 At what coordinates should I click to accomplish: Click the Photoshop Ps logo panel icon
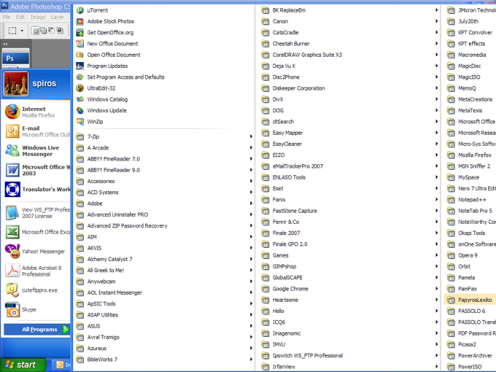point(16,58)
